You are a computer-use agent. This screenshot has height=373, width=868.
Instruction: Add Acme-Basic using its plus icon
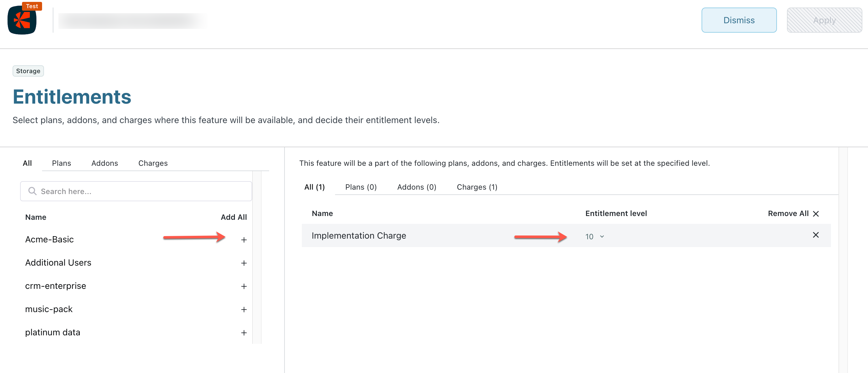click(244, 240)
